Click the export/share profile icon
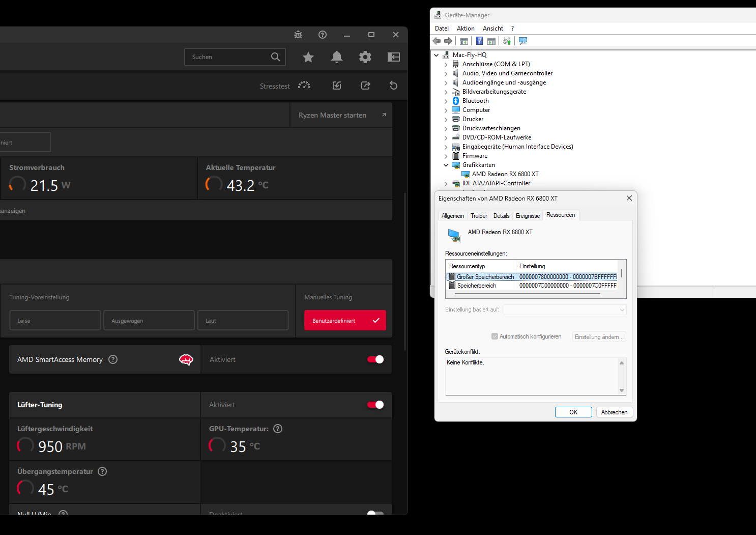The image size is (756, 535). point(365,86)
